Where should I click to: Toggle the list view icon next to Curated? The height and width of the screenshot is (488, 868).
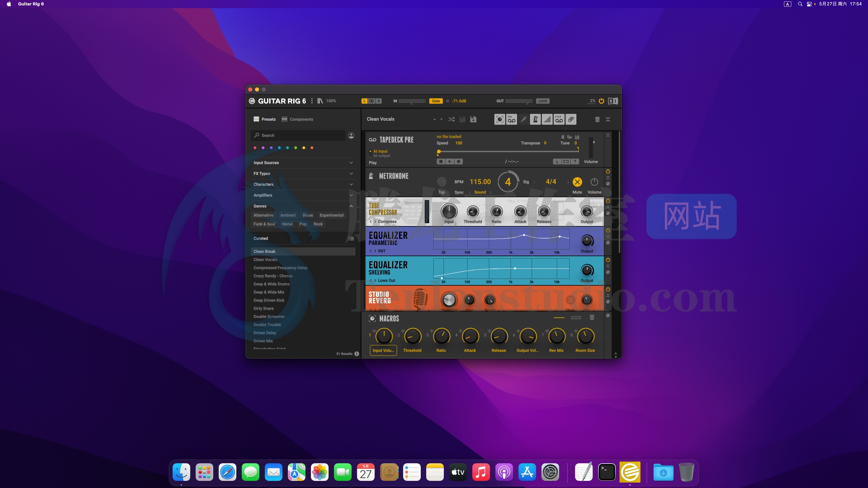click(x=351, y=239)
